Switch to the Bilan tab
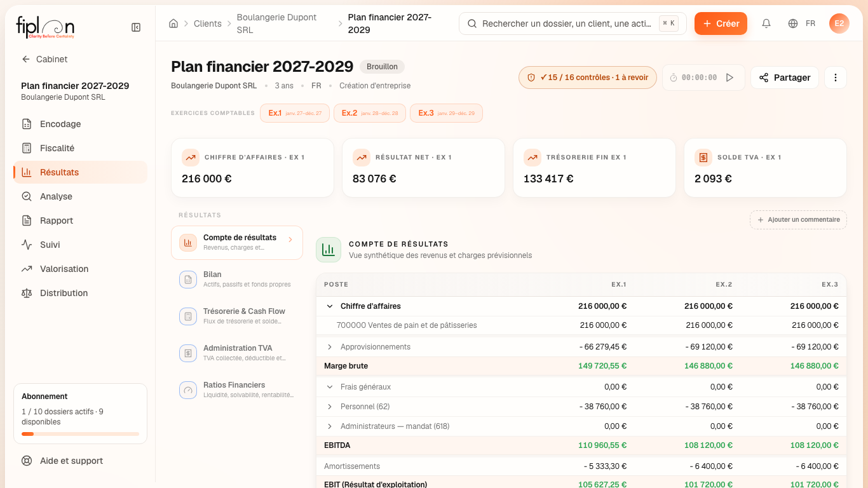This screenshot has width=868, height=488. coord(237,280)
